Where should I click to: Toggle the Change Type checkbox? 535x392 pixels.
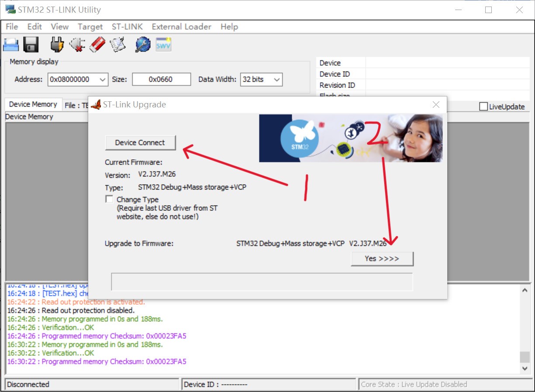pos(109,199)
